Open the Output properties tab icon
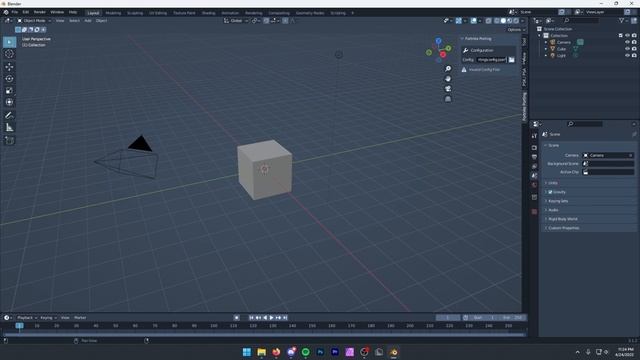 534,157
